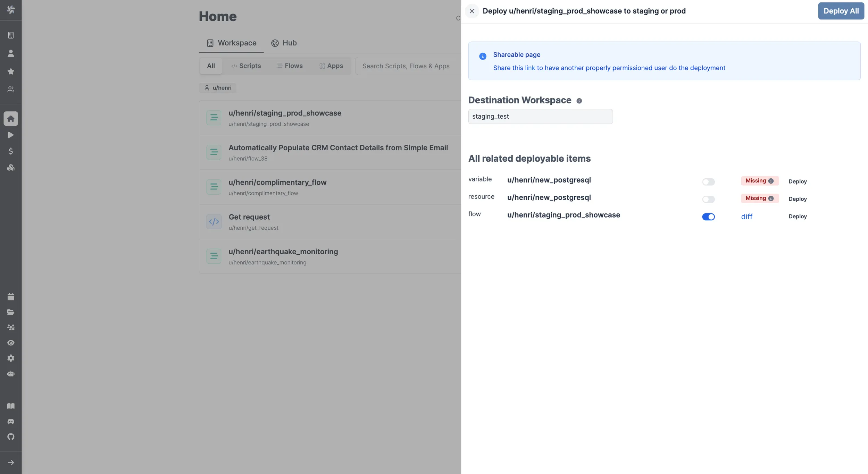Enable deployment of the new_postgresql resource
The image size is (868, 474).
[709, 199]
